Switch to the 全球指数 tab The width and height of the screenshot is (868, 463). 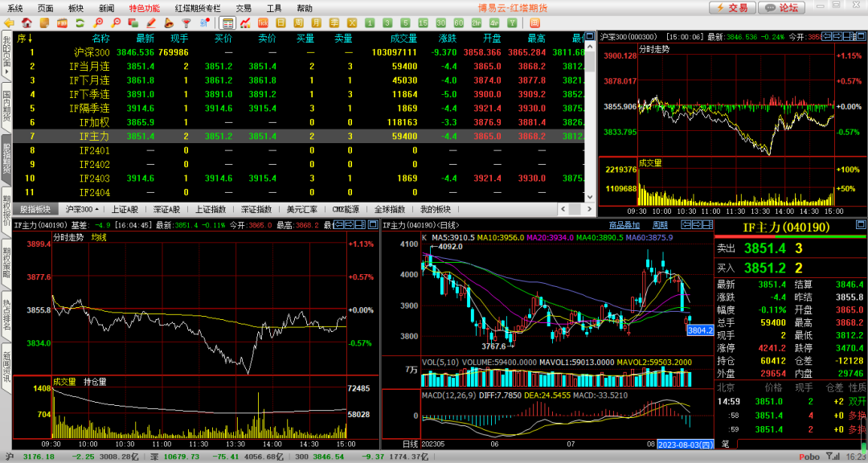coord(389,209)
